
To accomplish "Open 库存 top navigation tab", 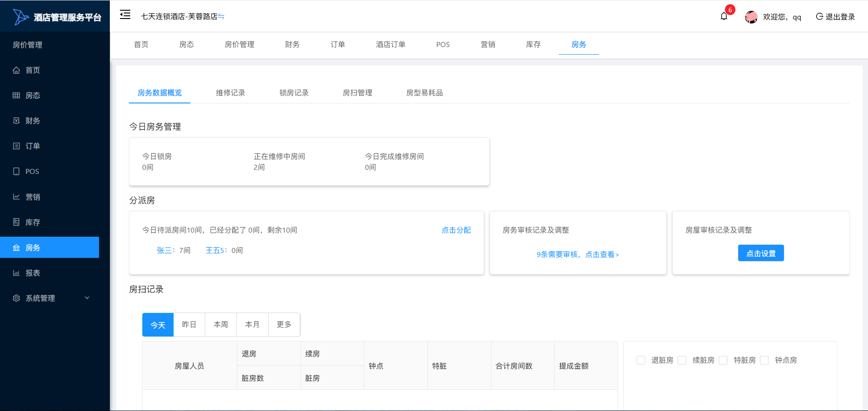I will click(x=533, y=44).
